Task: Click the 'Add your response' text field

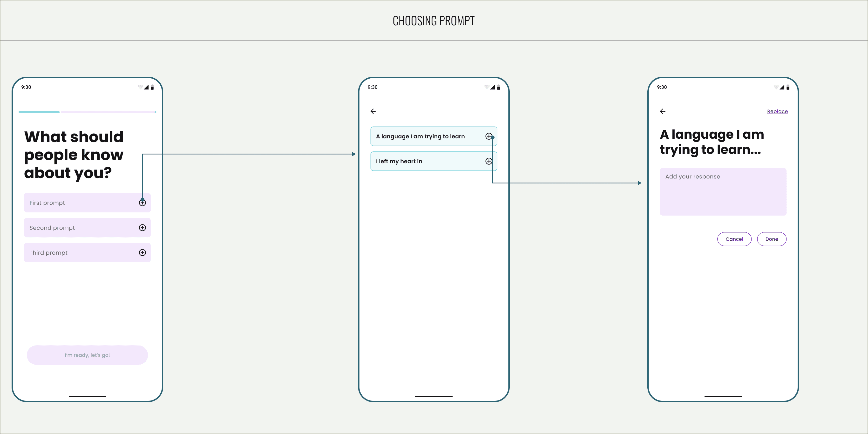Action: tap(723, 192)
